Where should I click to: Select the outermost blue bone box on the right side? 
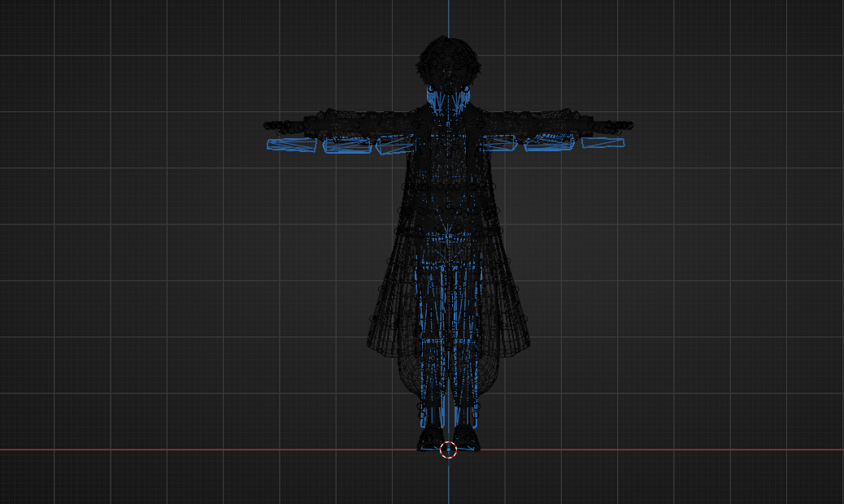(x=603, y=142)
